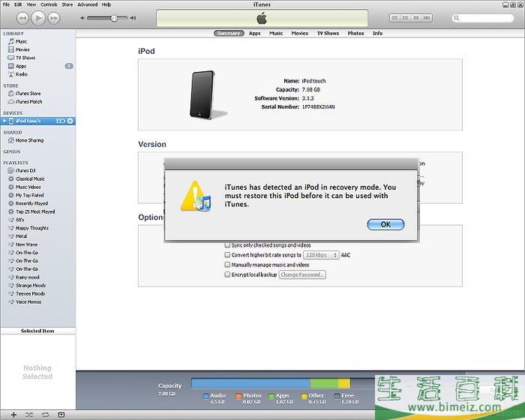Open the Music Videos smart playlist
This screenshot has height=420, width=525.
coord(28,187)
